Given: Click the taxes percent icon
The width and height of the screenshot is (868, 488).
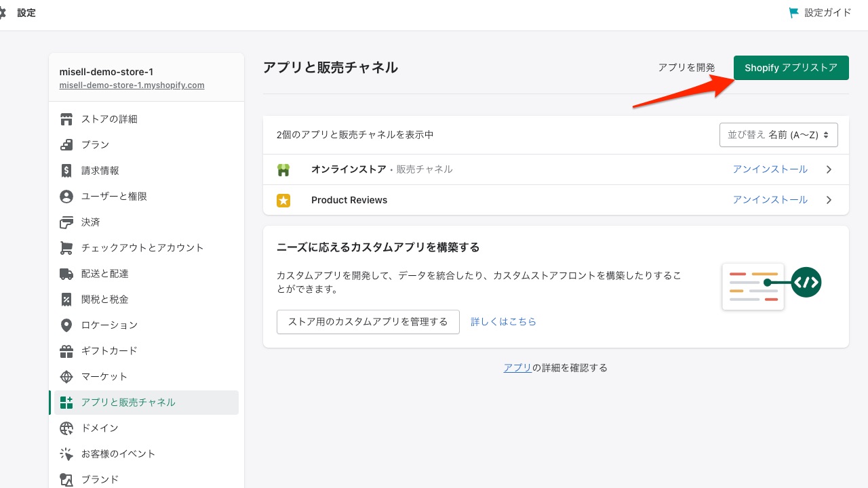Looking at the screenshot, I should (x=66, y=300).
